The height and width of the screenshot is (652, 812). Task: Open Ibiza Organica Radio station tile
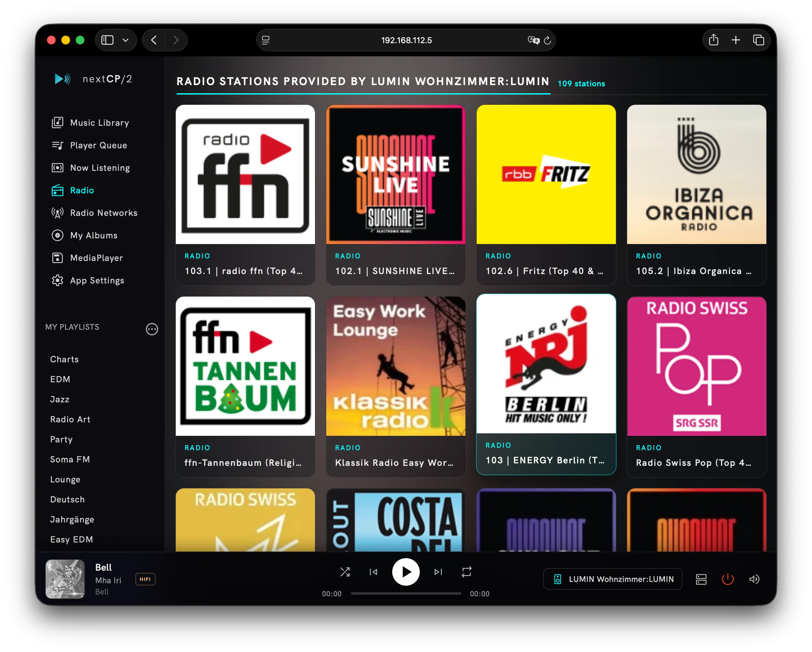point(696,195)
